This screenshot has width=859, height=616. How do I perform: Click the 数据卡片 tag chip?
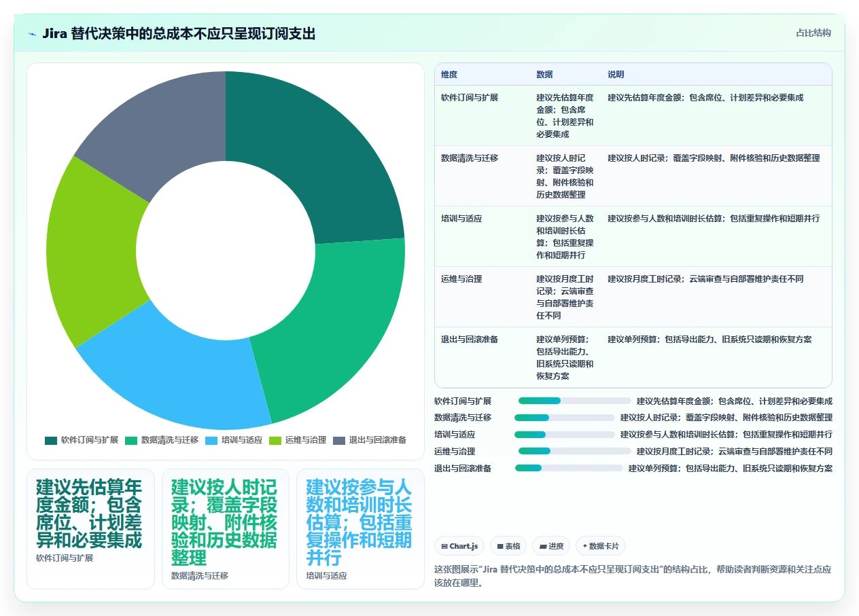point(601,546)
